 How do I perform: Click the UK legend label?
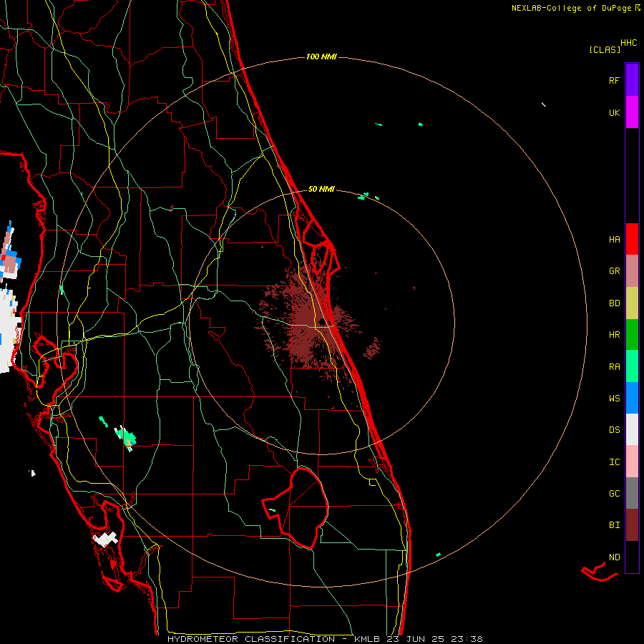coord(614,112)
